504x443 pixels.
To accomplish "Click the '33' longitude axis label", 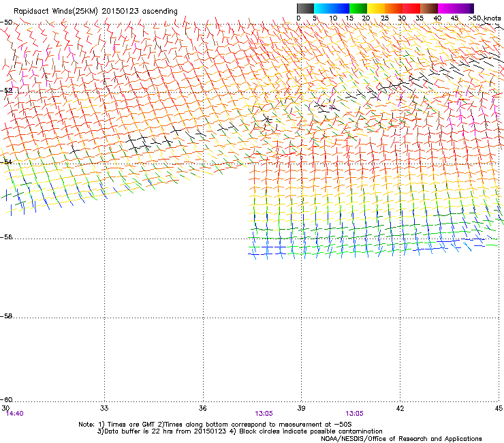I will [x=104, y=408].
